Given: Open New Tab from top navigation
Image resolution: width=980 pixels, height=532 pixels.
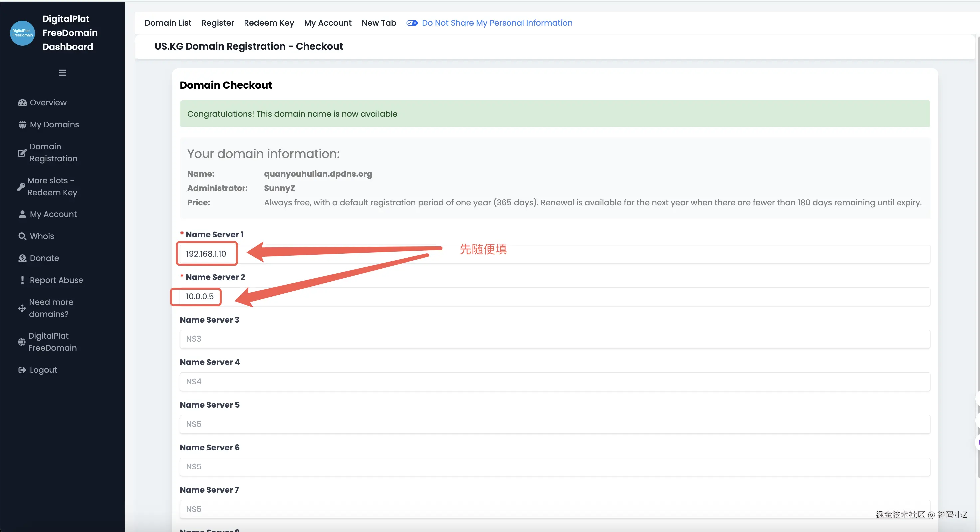Looking at the screenshot, I should (378, 23).
